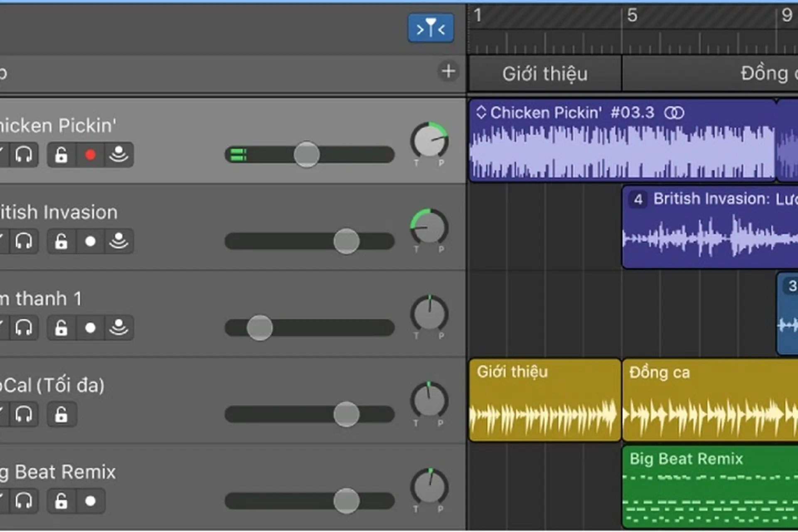Toggle the Catch Playhead button
Viewport: 798px width, 532px height.
point(431,28)
